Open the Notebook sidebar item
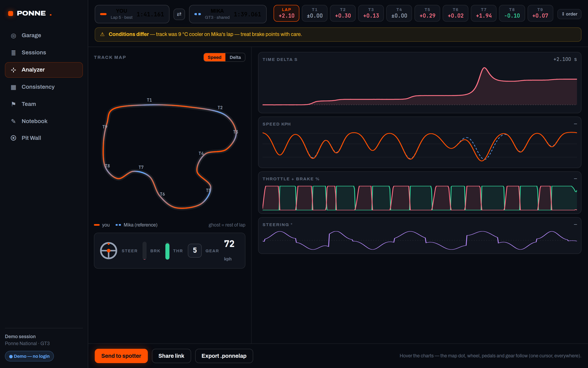The width and height of the screenshot is (588, 368). [x=44, y=121]
